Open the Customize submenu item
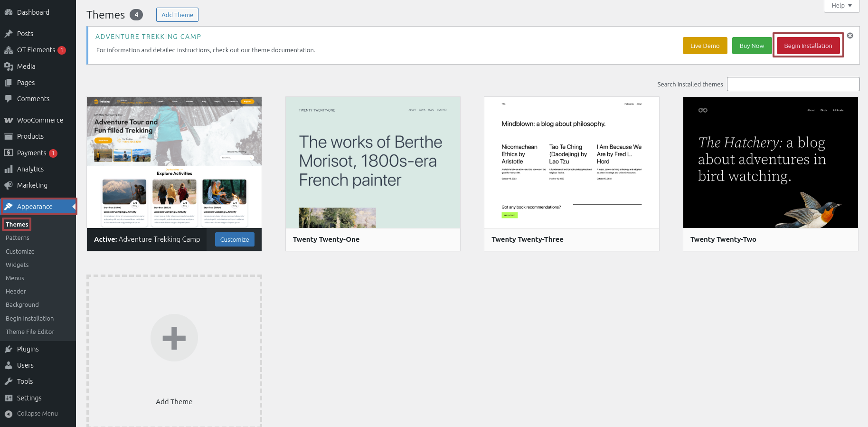The height and width of the screenshot is (427, 868). (x=20, y=251)
